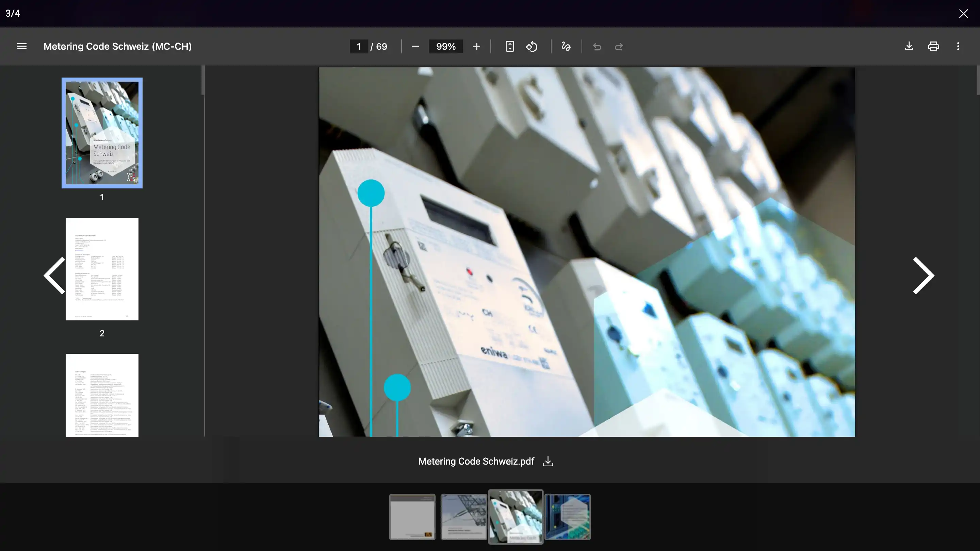Zoom out on the document

pyautogui.click(x=415, y=46)
